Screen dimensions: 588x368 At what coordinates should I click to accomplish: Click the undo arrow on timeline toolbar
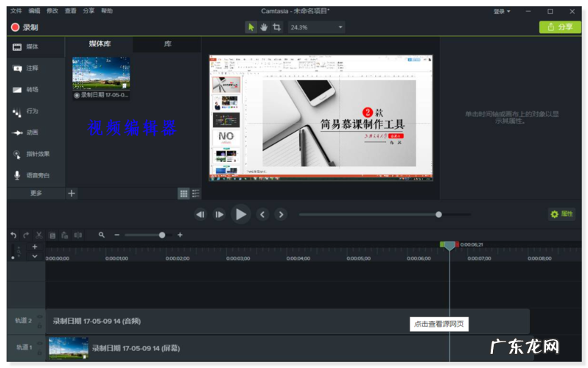13,235
